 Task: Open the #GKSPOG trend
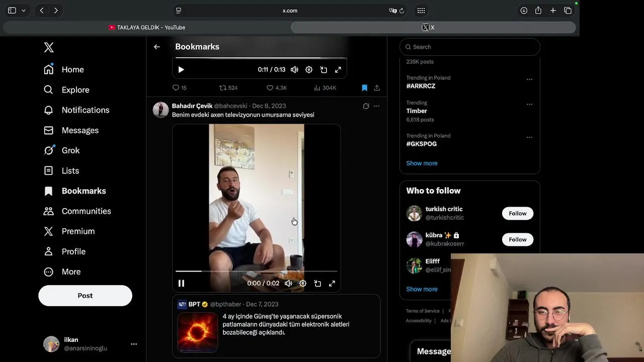tap(421, 144)
